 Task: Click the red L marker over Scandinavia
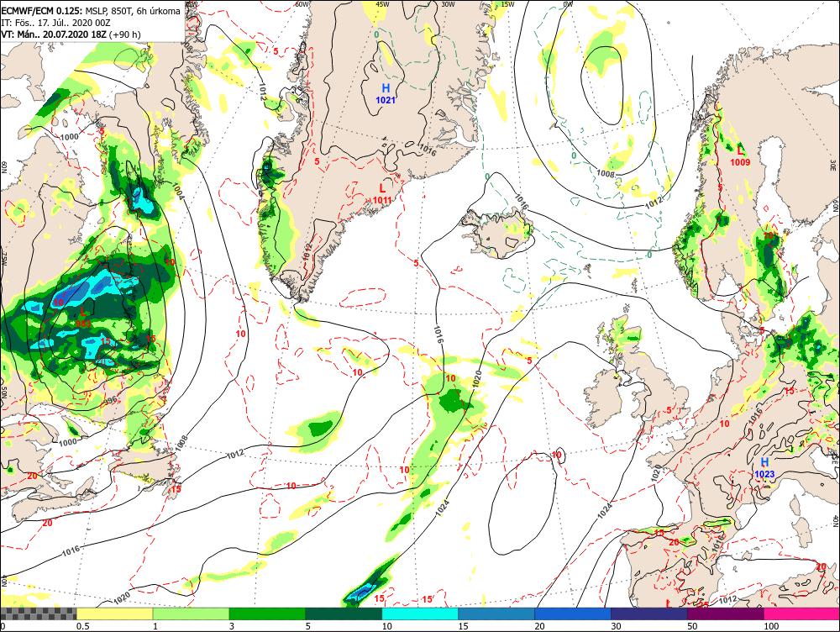coord(741,150)
